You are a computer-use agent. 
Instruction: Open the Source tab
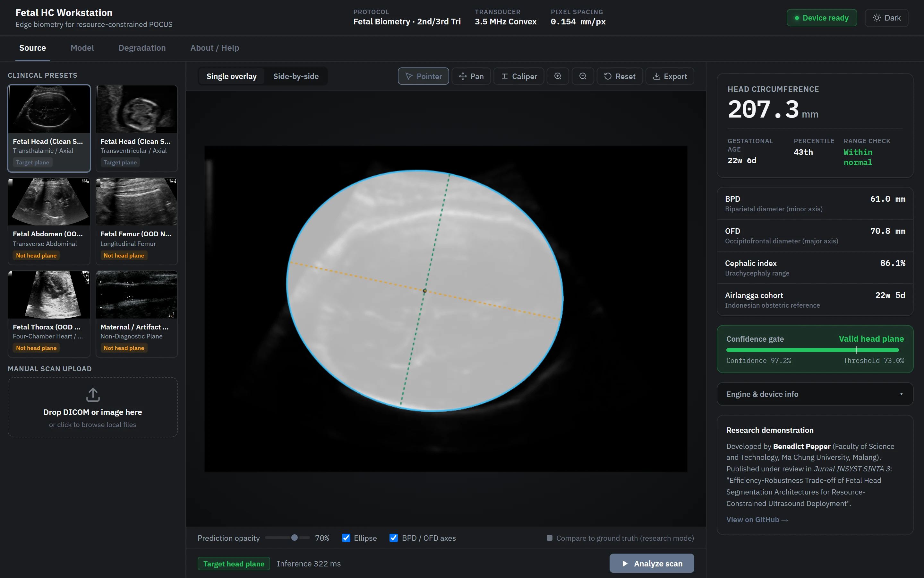pos(32,48)
